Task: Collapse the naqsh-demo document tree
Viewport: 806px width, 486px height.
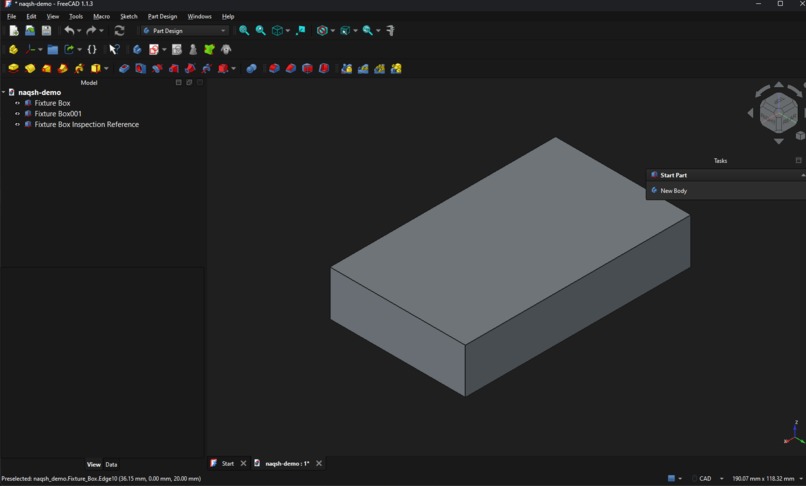Action: 4,93
